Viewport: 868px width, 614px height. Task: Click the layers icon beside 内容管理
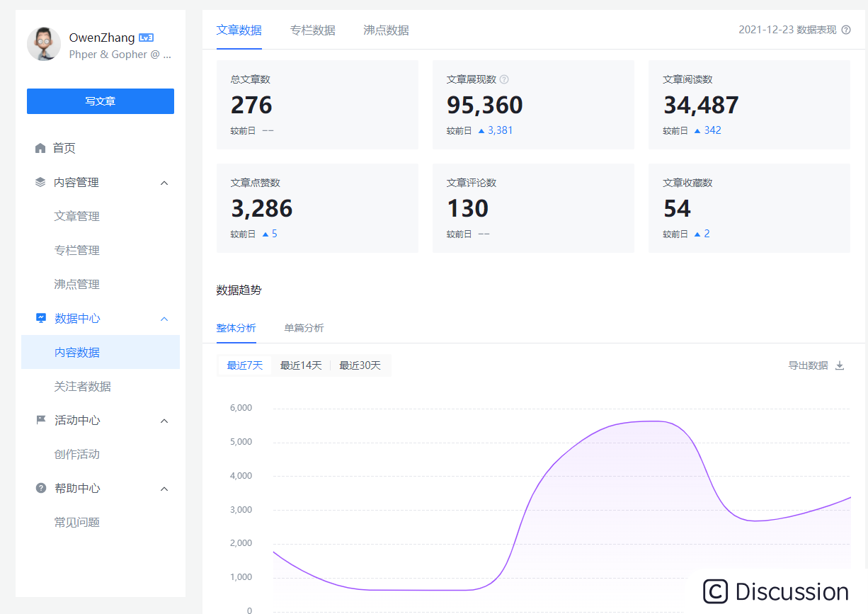click(x=40, y=182)
